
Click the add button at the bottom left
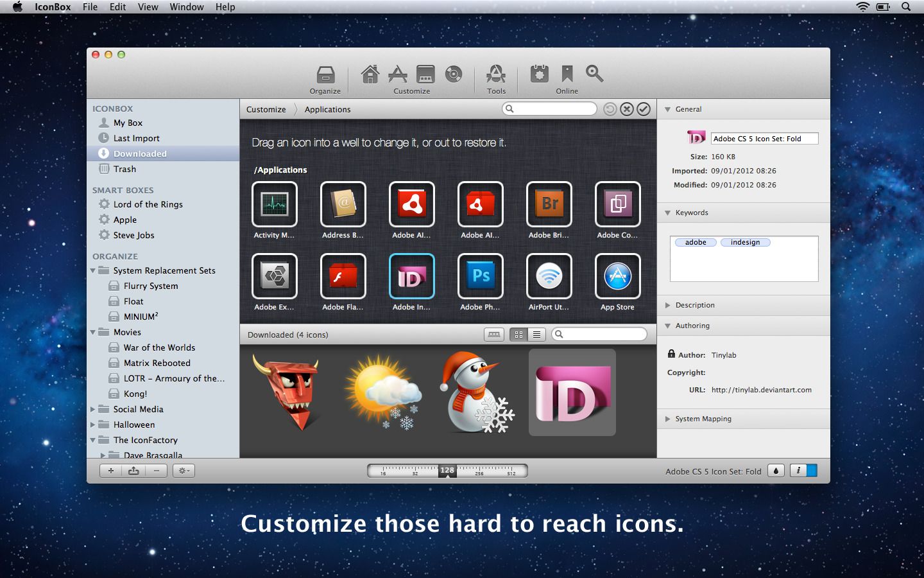[x=110, y=470]
